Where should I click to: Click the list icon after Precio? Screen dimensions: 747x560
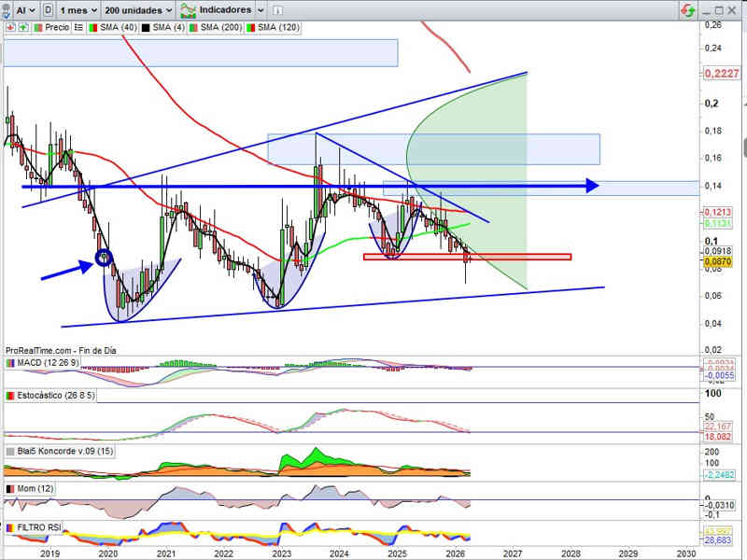click(x=78, y=28)
